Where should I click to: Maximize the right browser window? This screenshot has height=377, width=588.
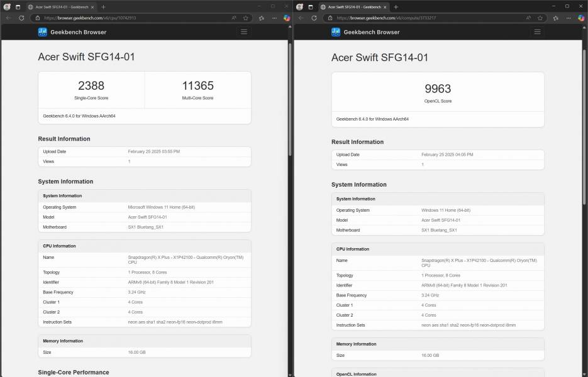coord(567,6)
